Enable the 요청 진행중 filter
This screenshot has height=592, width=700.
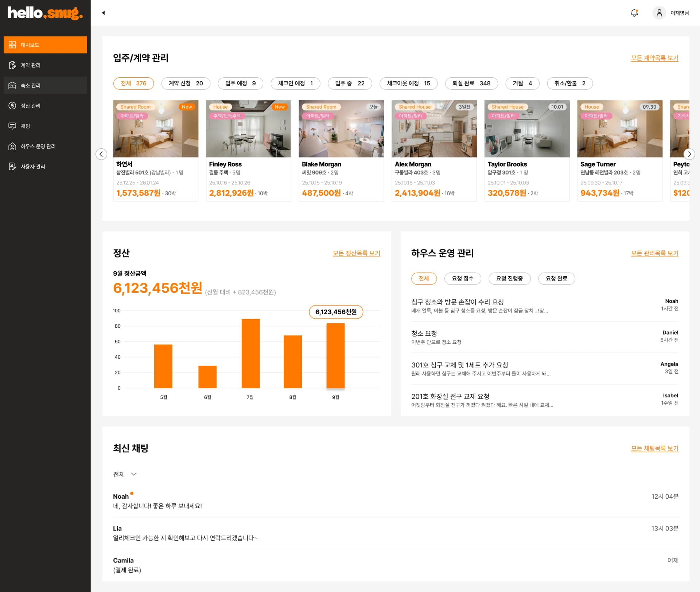point(509,279)
